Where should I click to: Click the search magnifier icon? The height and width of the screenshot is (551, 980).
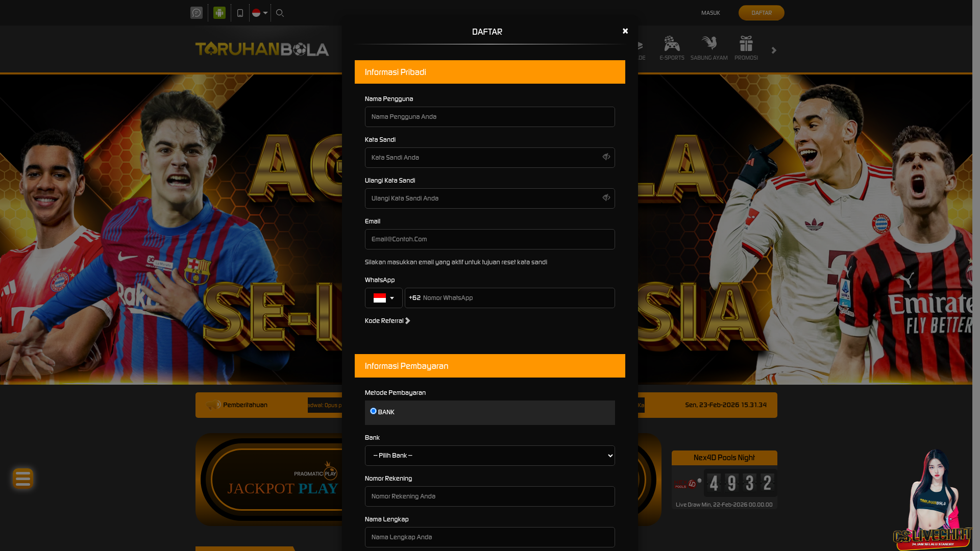coord(280,13)
